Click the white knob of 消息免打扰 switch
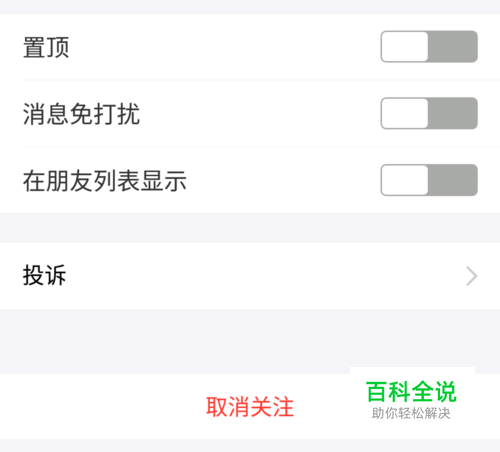Image resolution: width=500 pixels, height=452 pixels. (x=405, y=113)
